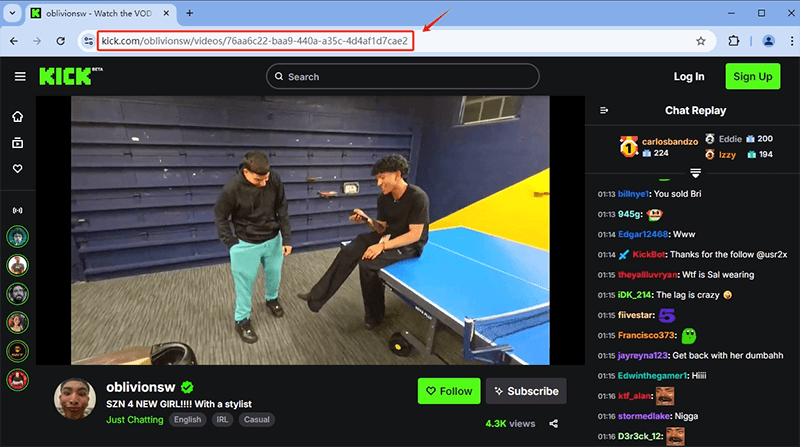Open fourth recommended channel avatar

tap(17, 322)
